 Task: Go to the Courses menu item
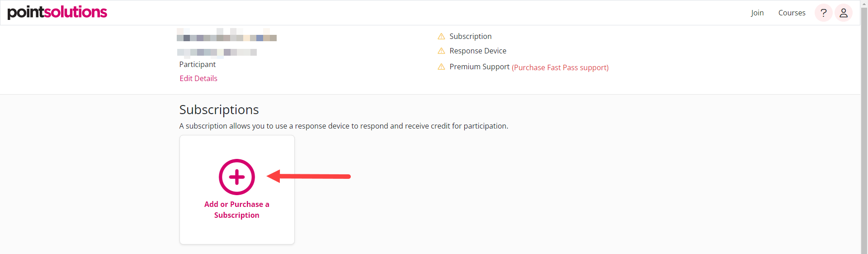[x=792, y=13]
